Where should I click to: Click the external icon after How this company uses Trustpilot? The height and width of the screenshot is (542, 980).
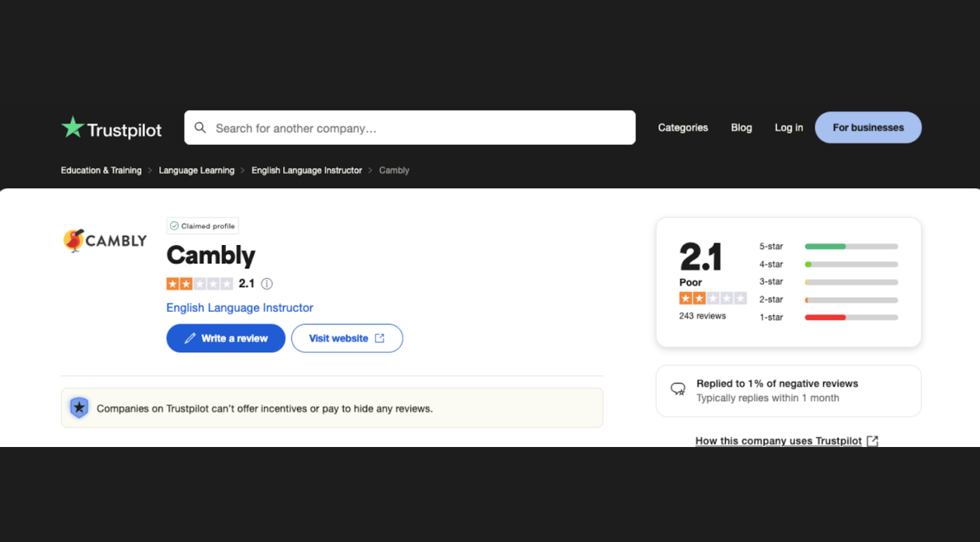[x=872, y=441]
